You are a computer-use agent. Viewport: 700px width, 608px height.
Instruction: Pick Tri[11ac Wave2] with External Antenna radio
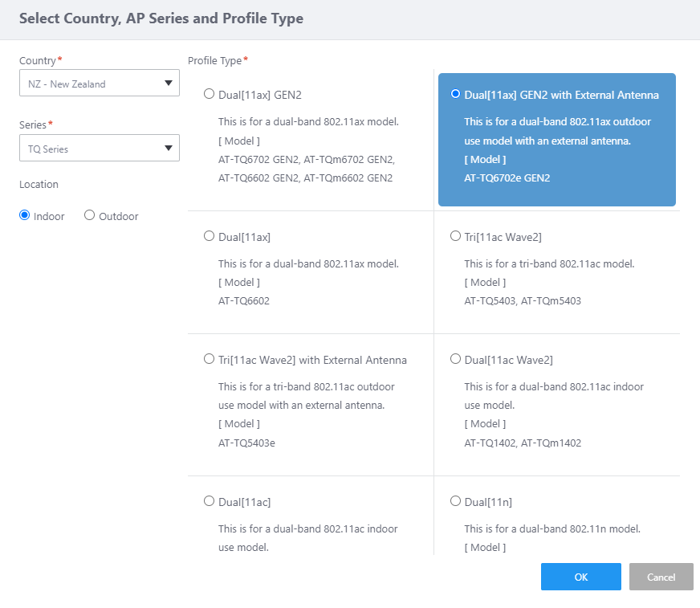[210, 359]
